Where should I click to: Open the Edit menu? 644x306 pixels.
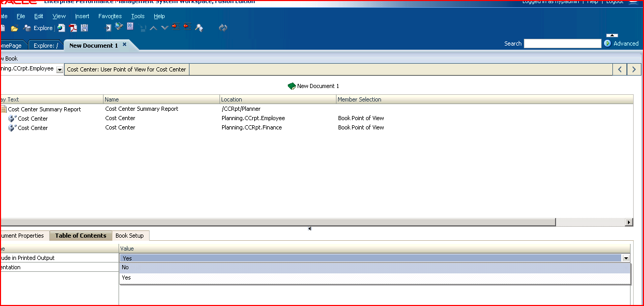tap(39, 16)
